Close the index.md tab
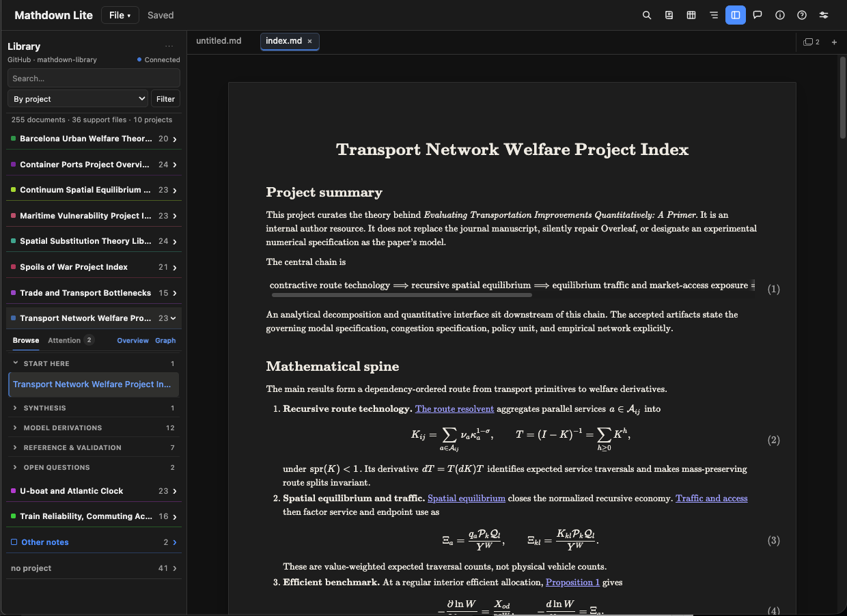 [309, 41]
